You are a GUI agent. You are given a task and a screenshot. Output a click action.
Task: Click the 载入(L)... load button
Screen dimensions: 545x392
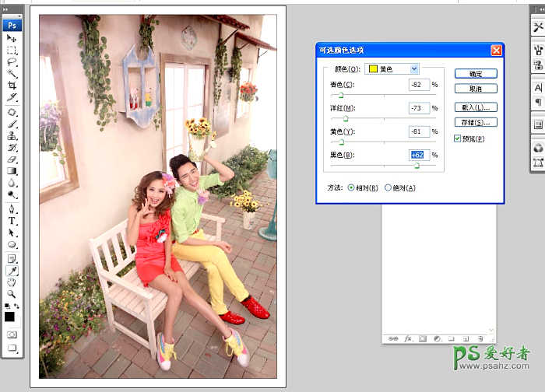point(476,107)
